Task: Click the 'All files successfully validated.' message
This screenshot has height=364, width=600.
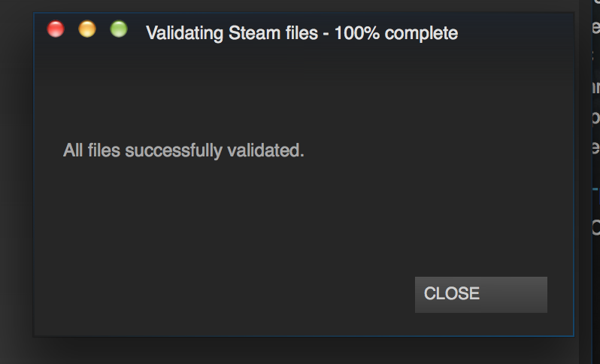Action: pyautogui.click(x=183, y=150)
